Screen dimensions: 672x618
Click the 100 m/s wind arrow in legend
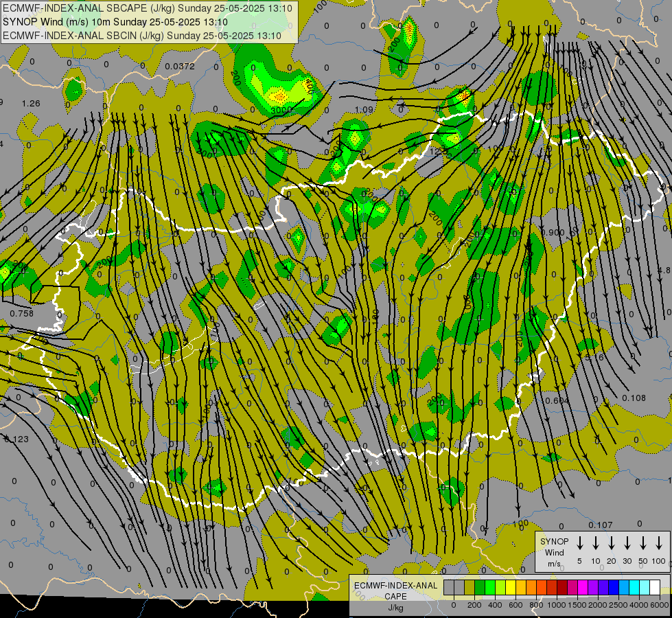tap(659, 543)
